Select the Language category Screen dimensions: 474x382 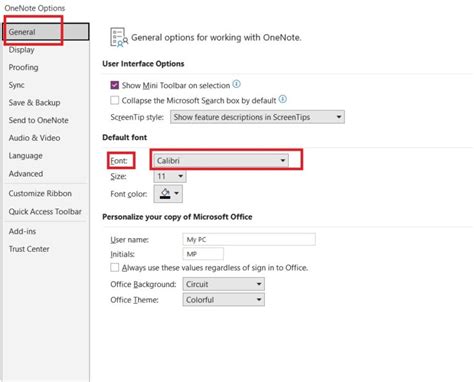25,156
